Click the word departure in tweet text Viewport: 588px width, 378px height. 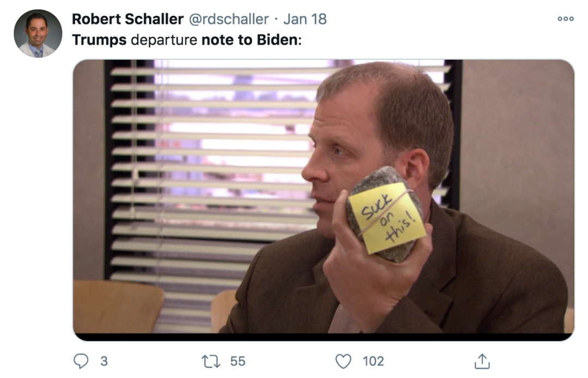tap(164, 40)
